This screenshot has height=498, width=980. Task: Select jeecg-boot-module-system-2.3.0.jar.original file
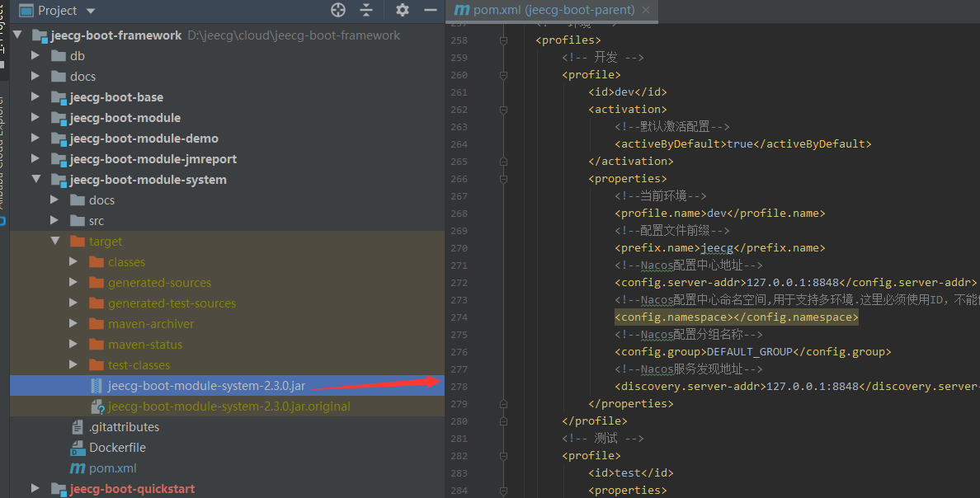(x=229, y=406)
